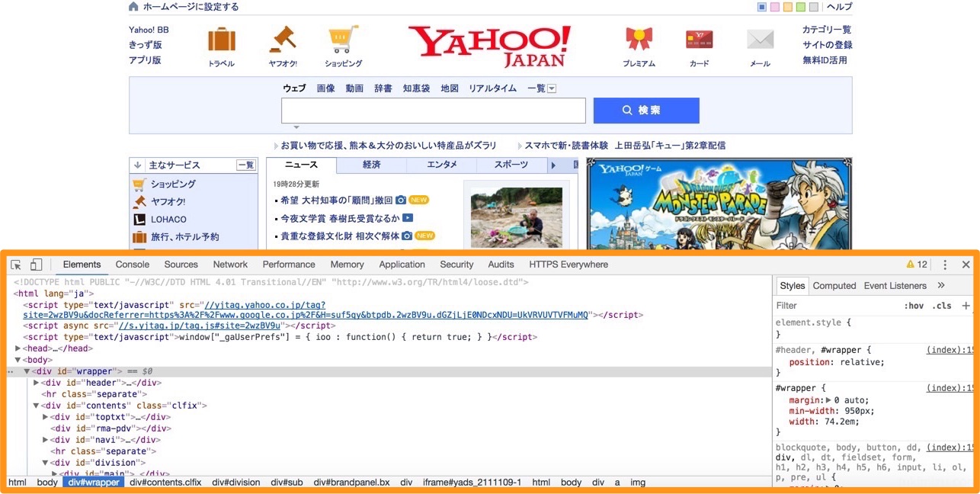980x494 pixels.
Task: Click camera icon beside 貴重な登録文化財 headline
Action: [407, 236]
